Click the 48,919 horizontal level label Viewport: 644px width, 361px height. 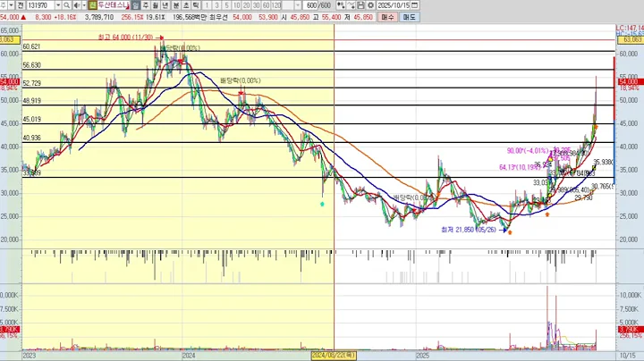point(31,100)
